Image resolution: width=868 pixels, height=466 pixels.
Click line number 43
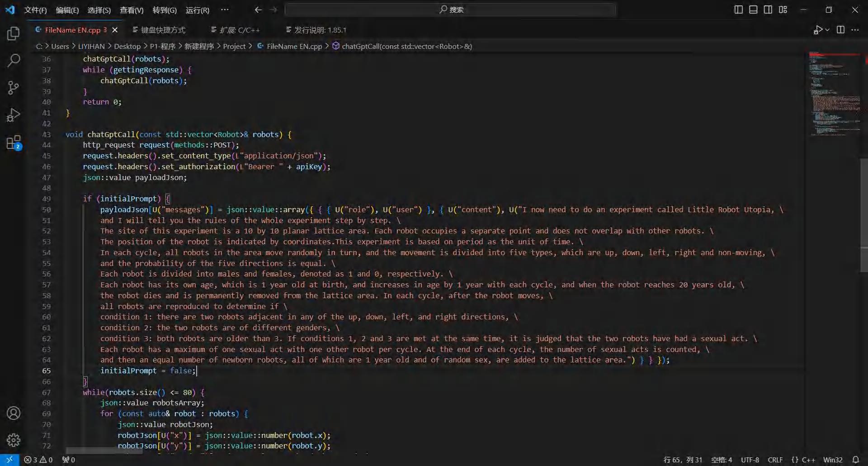click(x=47, y=134)
